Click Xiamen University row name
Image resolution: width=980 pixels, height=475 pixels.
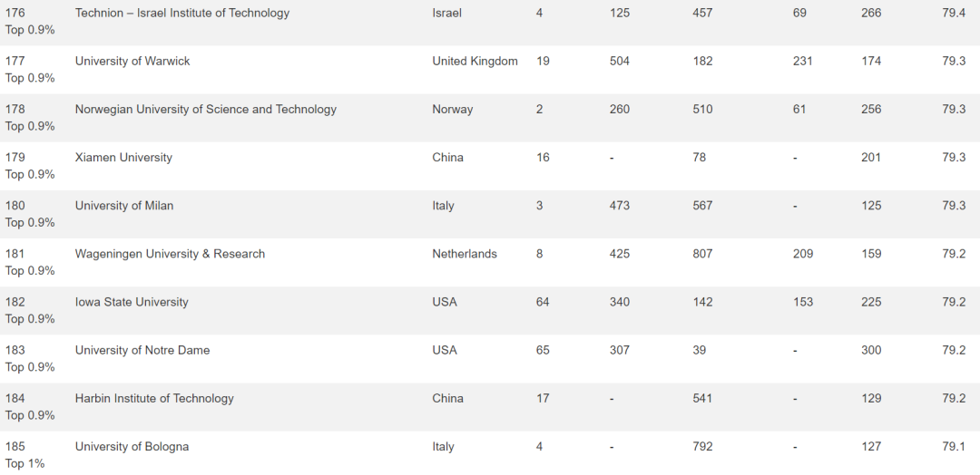(123, 158)
